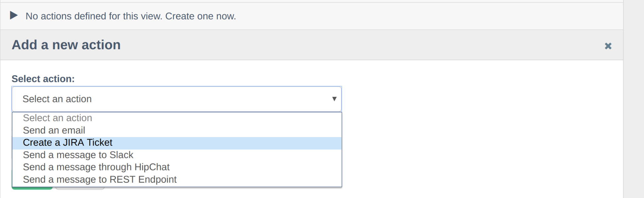The height and width of the screenshot is (198, 644).
Task: Choose the placeholder "Select an action" list option
Action: tap(57, 118)
